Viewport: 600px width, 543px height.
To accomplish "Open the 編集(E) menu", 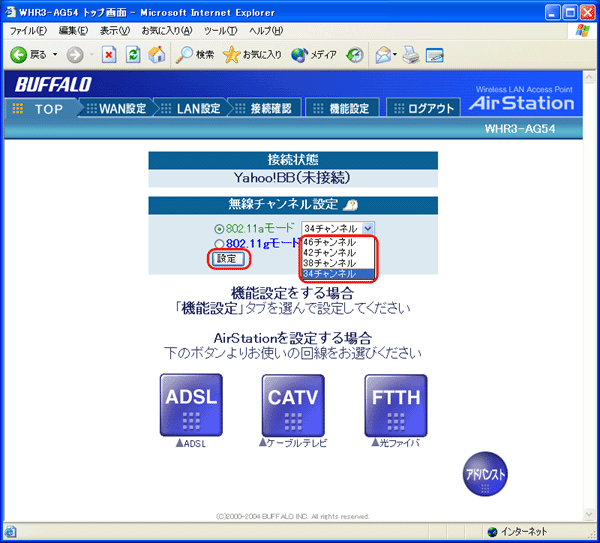I will (x=73, y=31).
